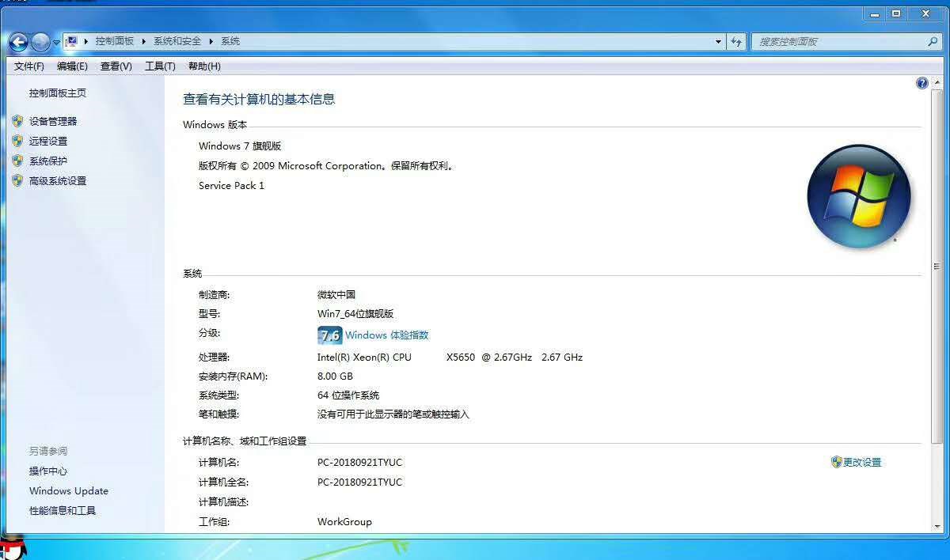Select 系统和安全 in the breadcrumb

[x=177, y=41]
